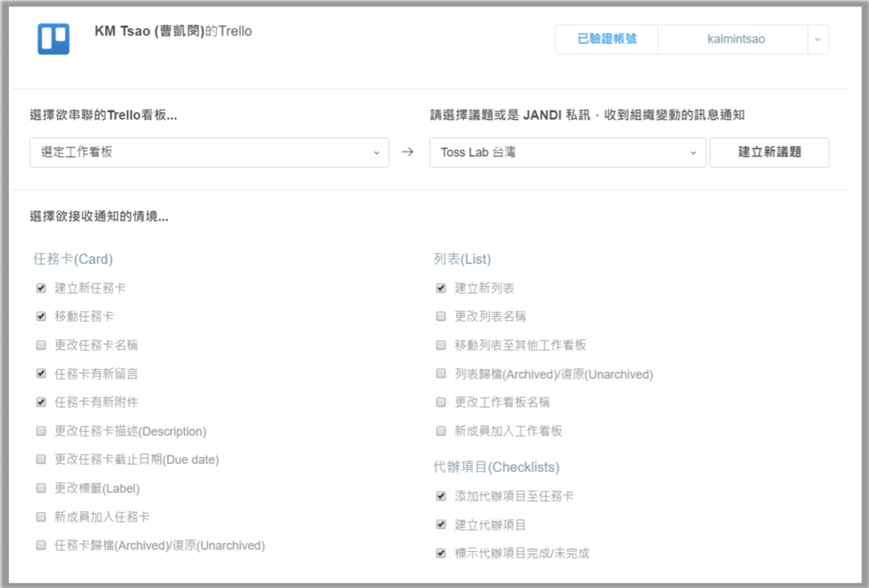Enable 移動列表至其他工作看板 checkbox
The image size is (869, 588).
point(441,345)
